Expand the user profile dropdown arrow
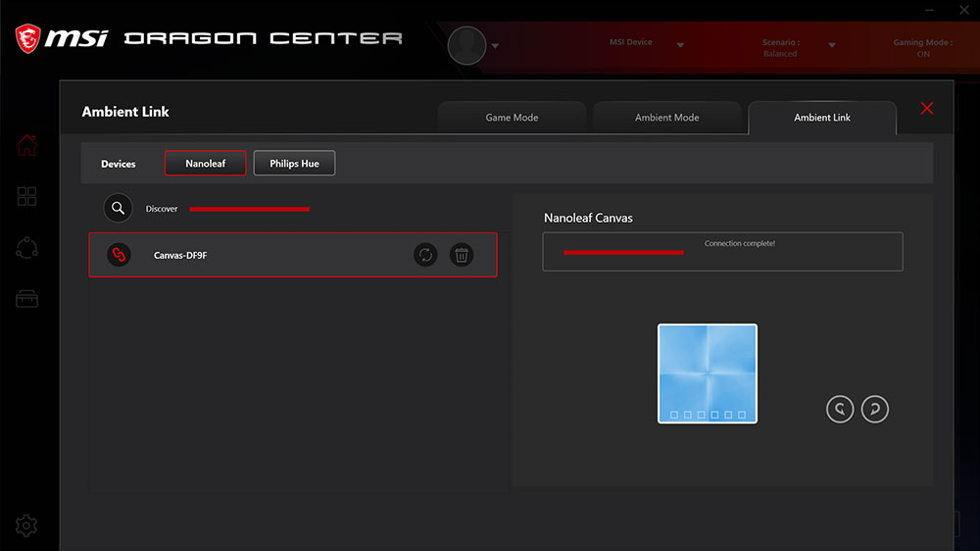Screen dimensions: 980x551 tap(495, 46)
